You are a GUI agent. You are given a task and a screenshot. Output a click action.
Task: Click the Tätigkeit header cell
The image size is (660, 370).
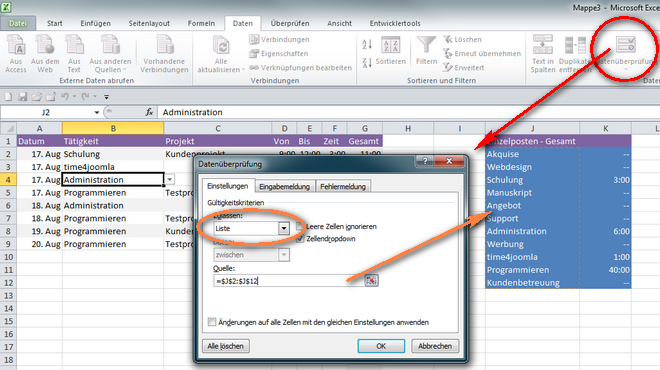coord(113,141)
